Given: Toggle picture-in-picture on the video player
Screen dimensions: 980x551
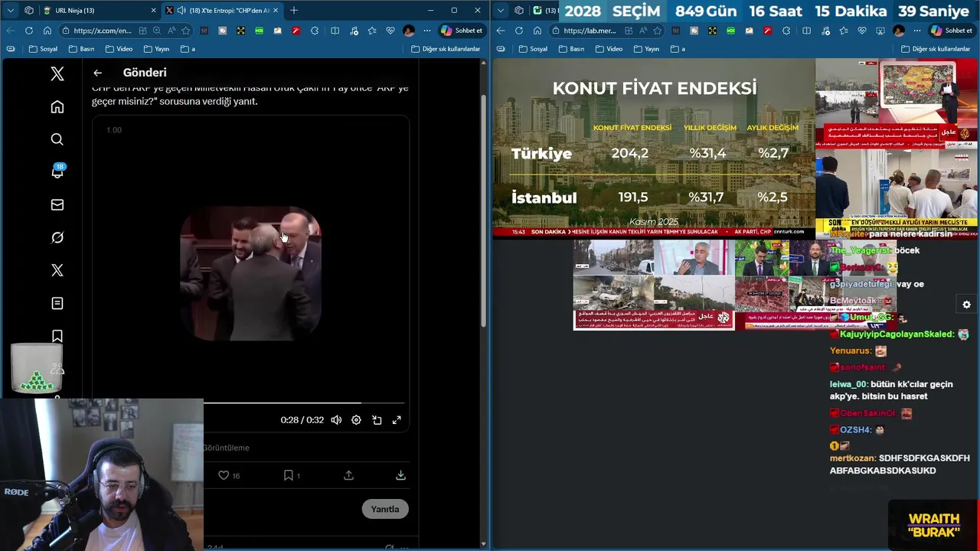Looking at the screenshot, I should [x=377, y=420].
